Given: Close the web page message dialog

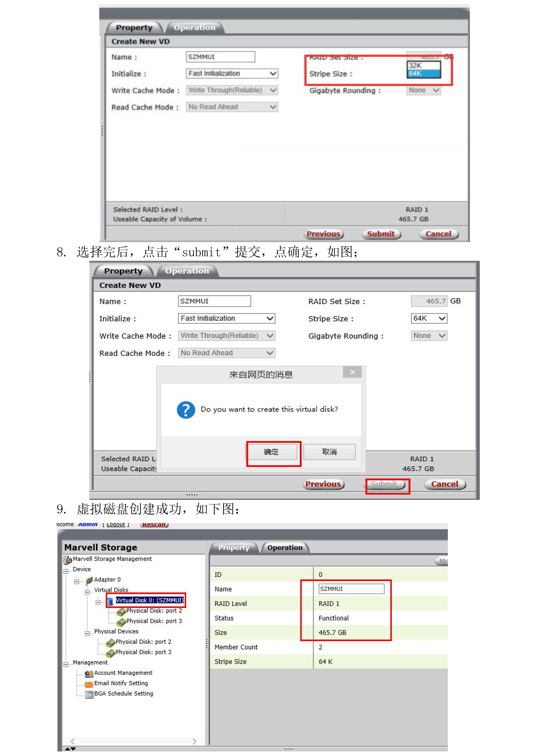Looking at the screenshot, I should click(x=352, y=372).
